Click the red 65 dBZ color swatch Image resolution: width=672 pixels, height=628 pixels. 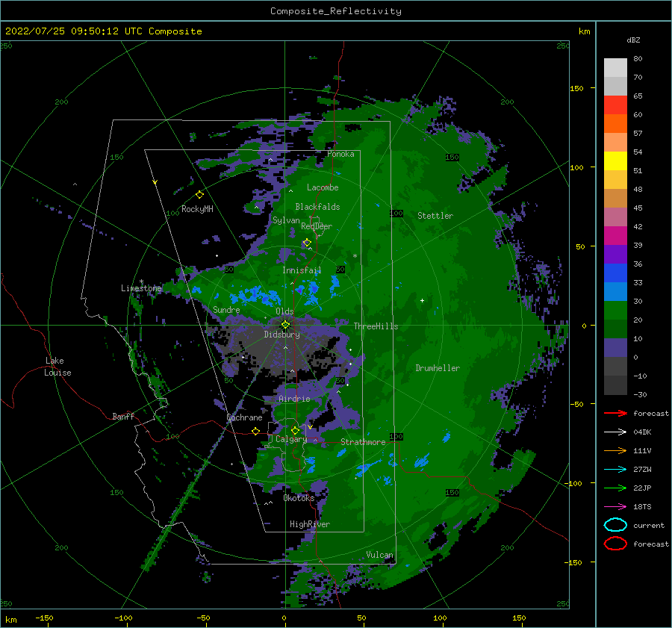coord(615,105)
